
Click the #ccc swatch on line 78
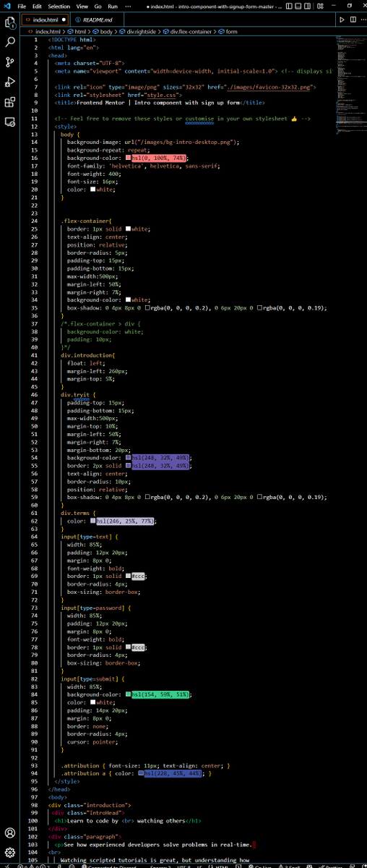pyautogui.click(x=128, y=647)
